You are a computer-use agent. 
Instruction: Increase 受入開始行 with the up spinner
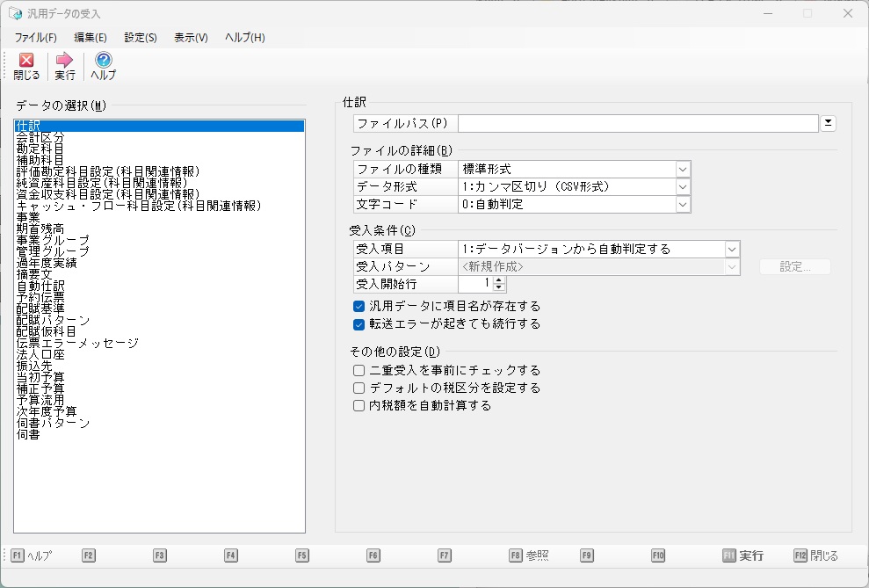point(500,280)
